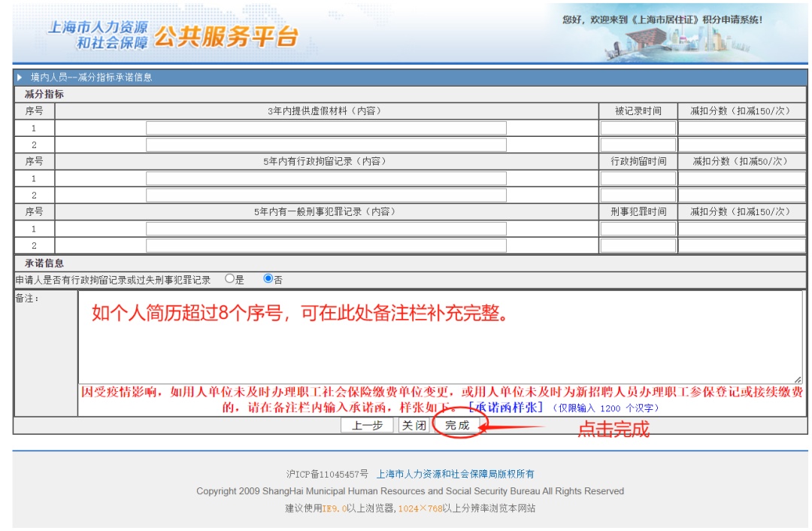Click row 1 行政拘留时间 date field
The image size is (812, 531).
coord(638,178)
